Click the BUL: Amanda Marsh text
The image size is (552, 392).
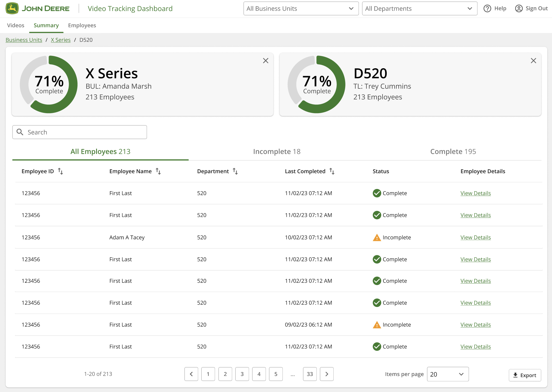tap(118, 86)
